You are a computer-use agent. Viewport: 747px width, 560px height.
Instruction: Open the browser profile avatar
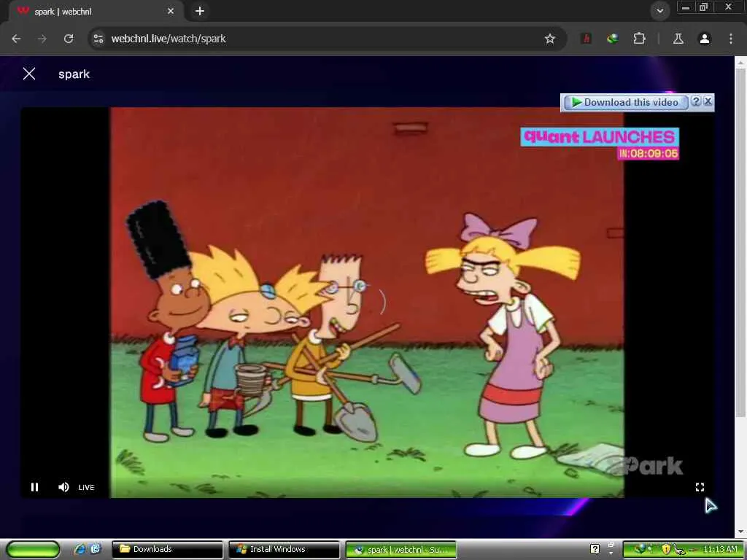[704, 39]
